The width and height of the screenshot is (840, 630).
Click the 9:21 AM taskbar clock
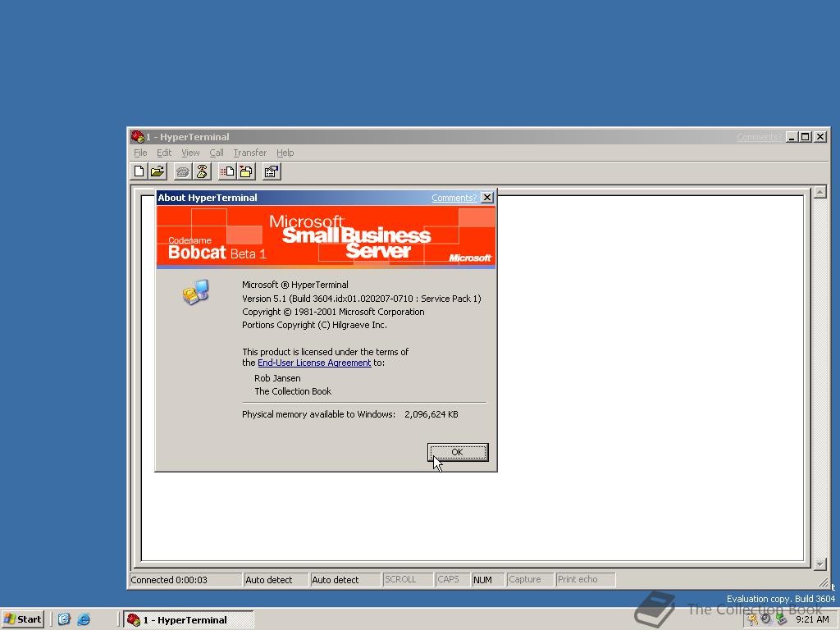click(812, 620)
